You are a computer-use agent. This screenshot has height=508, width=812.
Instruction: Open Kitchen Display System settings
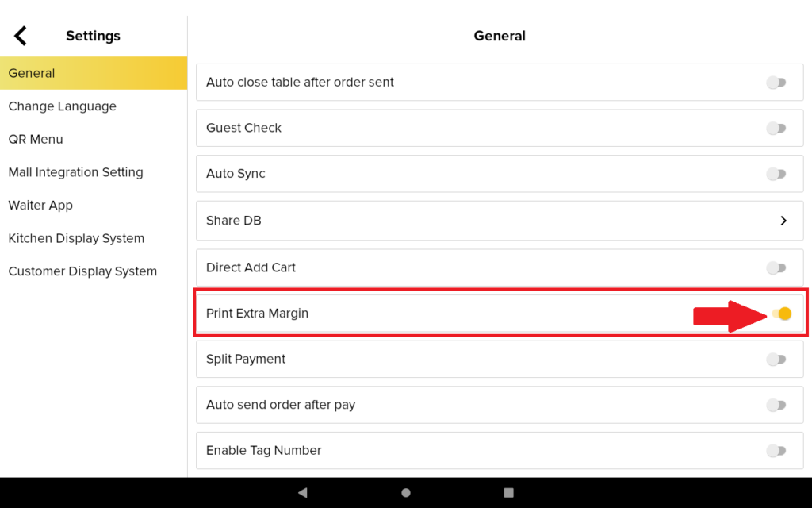point(76,238)
